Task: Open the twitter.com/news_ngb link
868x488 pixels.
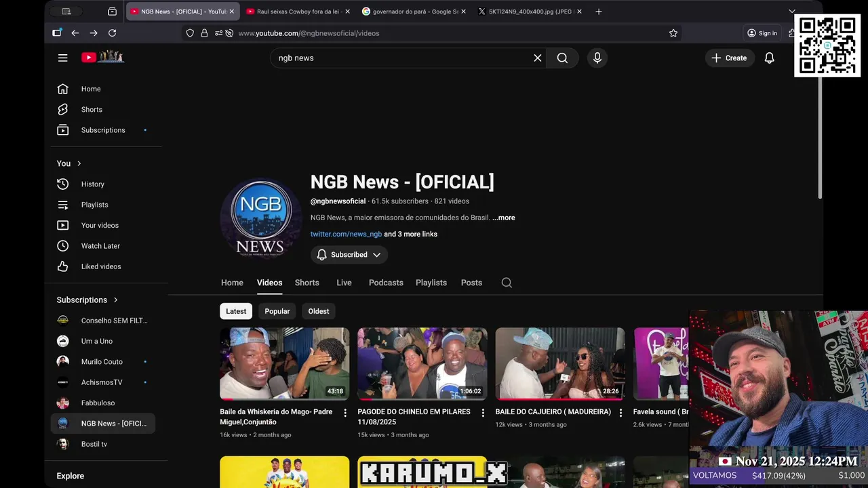Action: click(x=346, y=234)
